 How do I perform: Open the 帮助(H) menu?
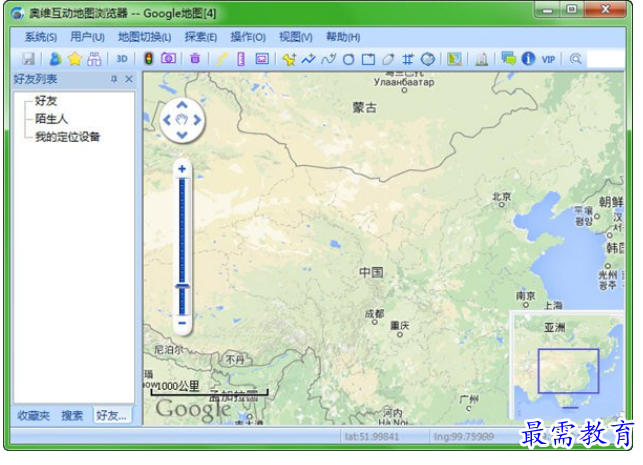tap(343, 37)
